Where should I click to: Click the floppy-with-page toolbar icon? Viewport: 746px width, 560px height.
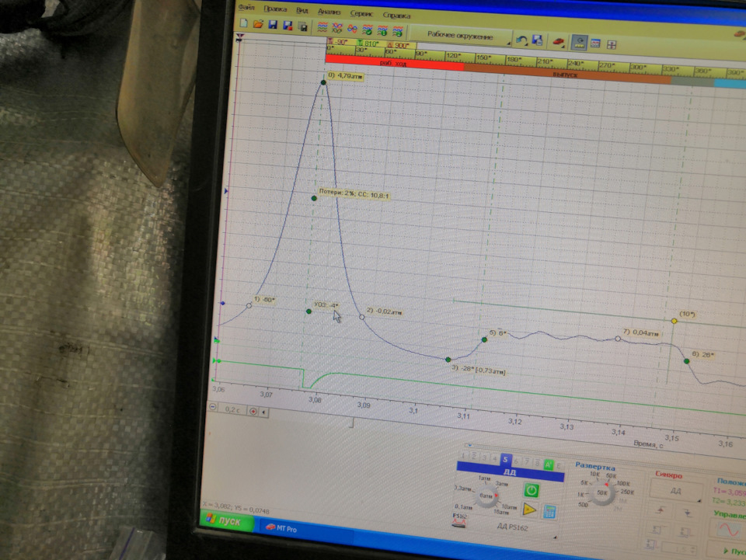(x=537, y=41)
